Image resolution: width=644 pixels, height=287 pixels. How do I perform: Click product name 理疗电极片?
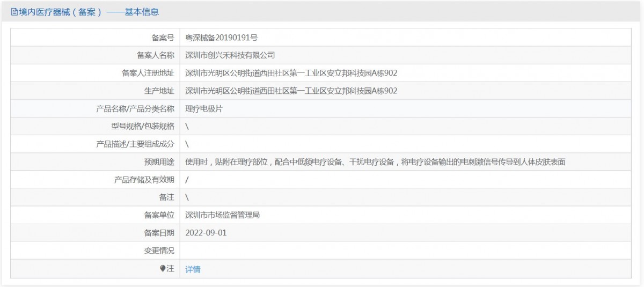(204, 108)
